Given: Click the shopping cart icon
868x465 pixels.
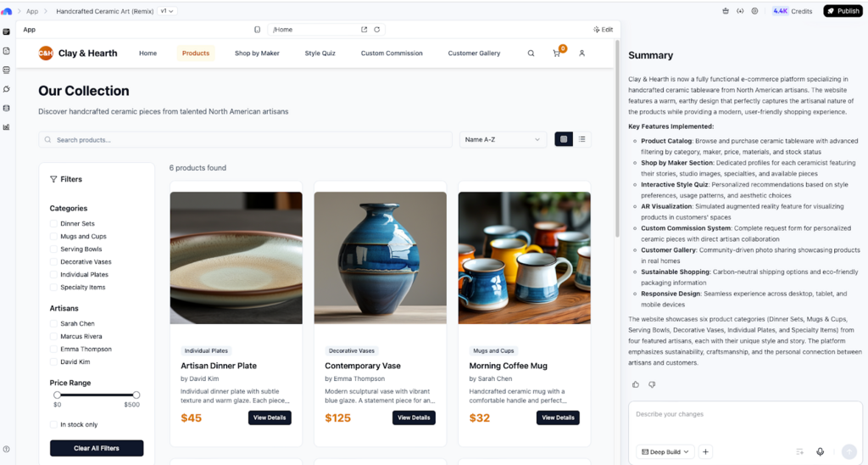Looking at the screenshot, I should (557, 53).
